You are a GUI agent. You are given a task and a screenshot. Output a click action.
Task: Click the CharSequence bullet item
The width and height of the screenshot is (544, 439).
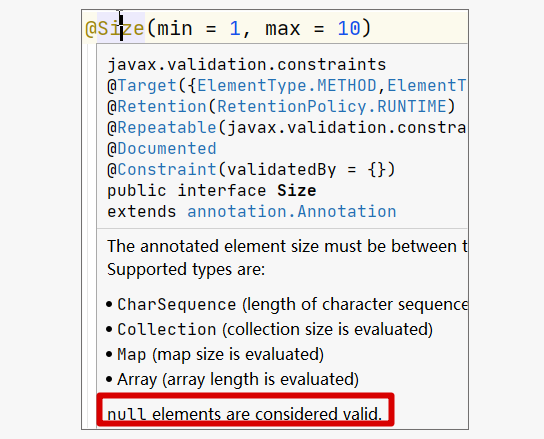[x=287, y=304]
